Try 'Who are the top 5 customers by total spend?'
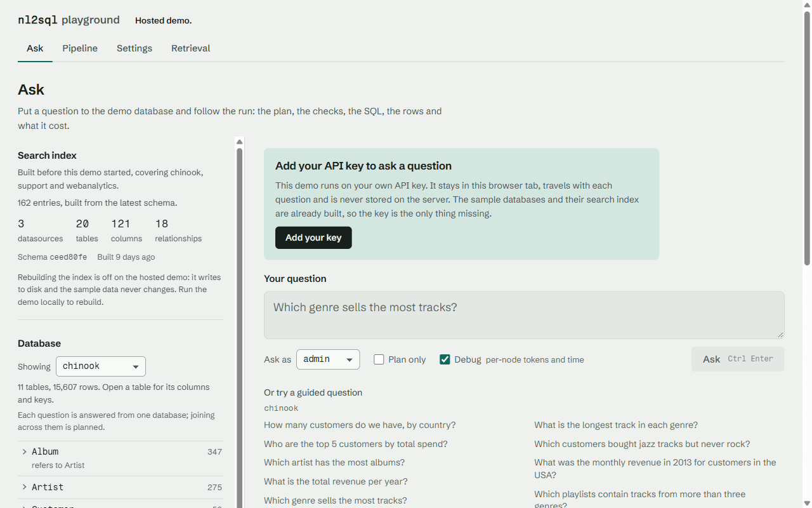This screenshot has width=812, height=508. point(356,444)
